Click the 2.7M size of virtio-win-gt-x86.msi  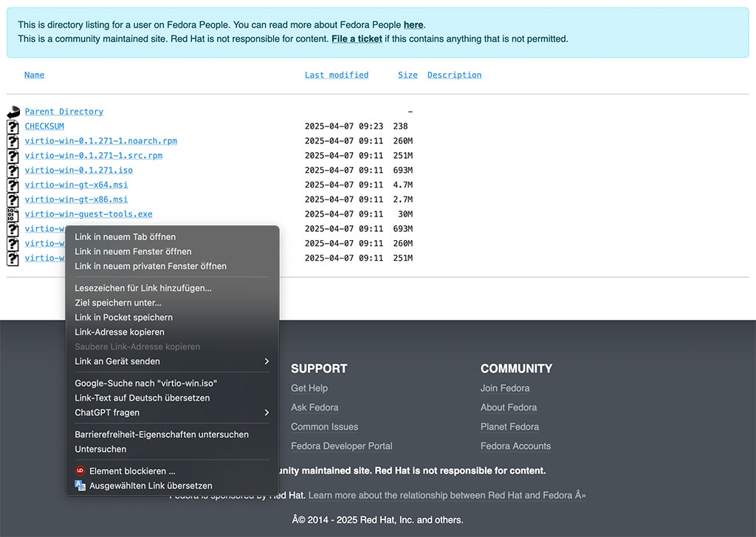click(x=402, y=199)
